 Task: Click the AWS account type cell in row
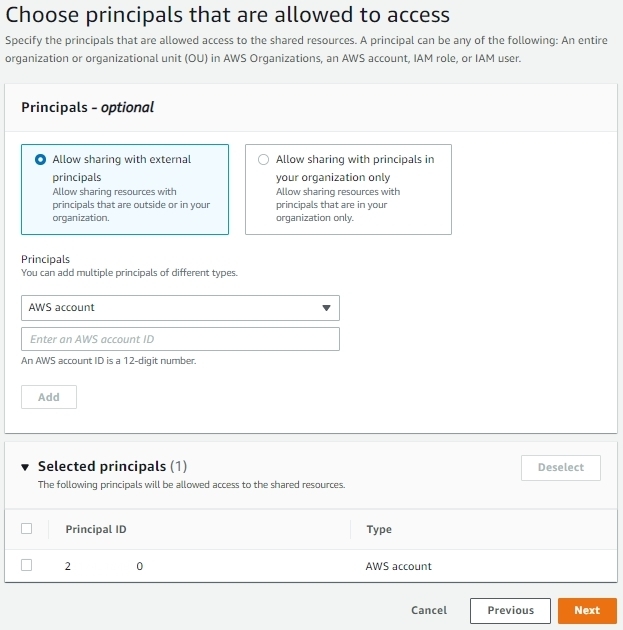[398, 566]
